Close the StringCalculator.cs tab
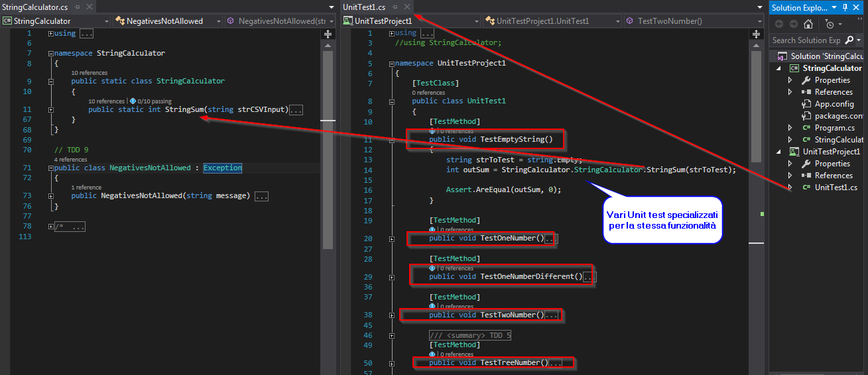Screen dimensions: 868x375 (x=90, y=7)
